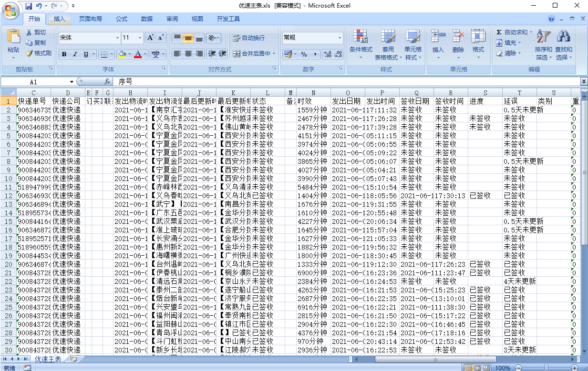Decrease font size with small A
Viewport: 588px width, 371px height.
(161, 38)
